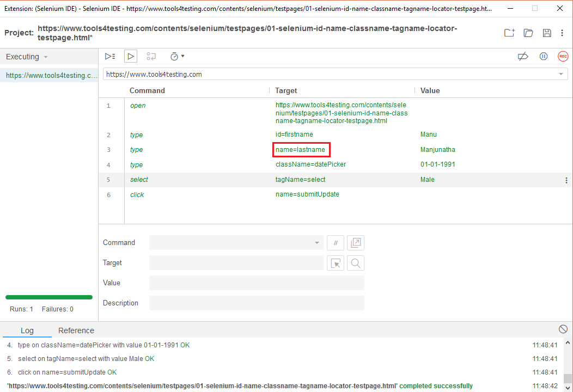Viewport: 573px width, 392px height.
Task: Click the Target column header
Action: point(286,90)
